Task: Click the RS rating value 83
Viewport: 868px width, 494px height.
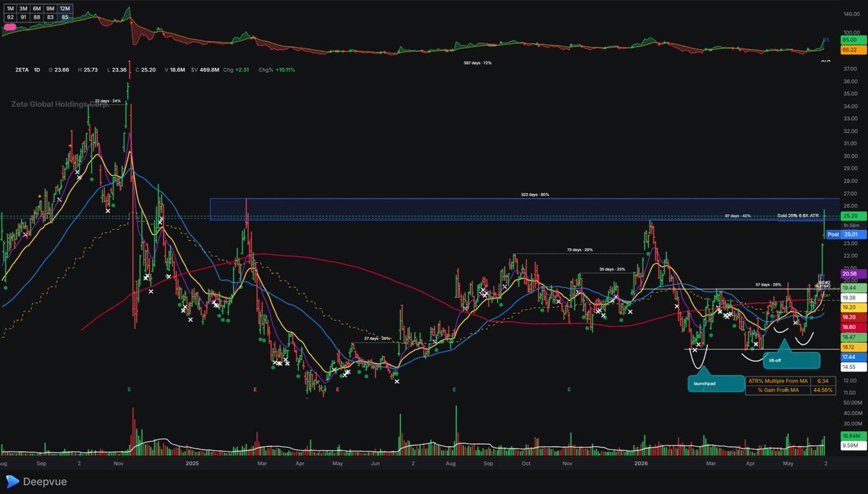Action: [x=51, y=17]
